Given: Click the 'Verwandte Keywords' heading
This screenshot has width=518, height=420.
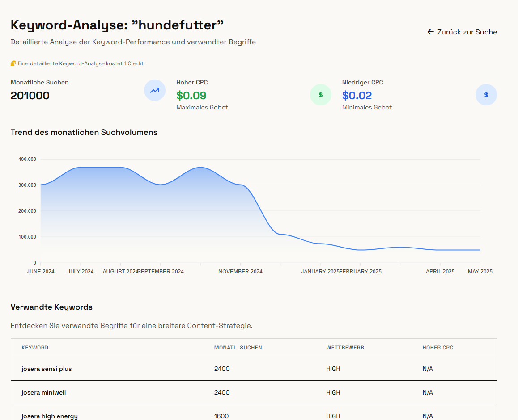Looking at the screenshot, I should tap(51, 307).
